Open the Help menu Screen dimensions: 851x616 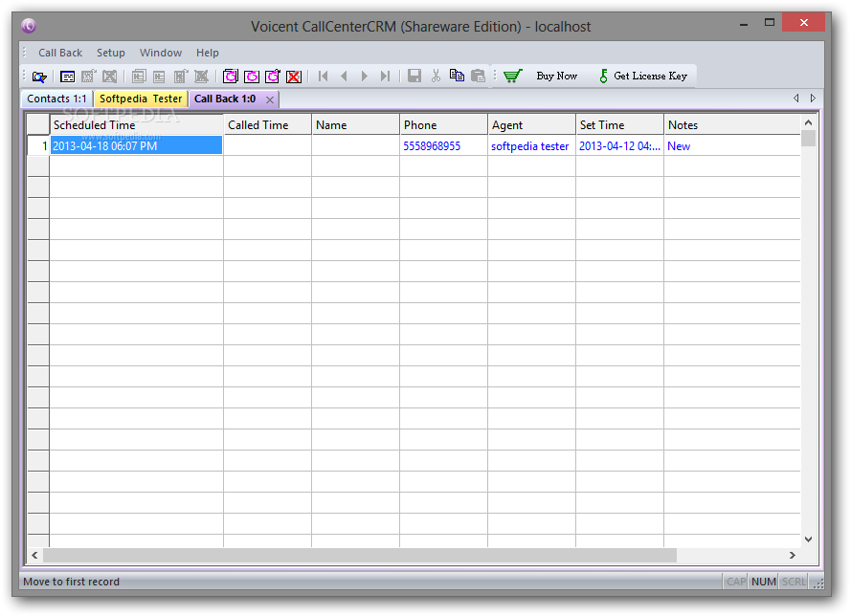tap(208, 53)
